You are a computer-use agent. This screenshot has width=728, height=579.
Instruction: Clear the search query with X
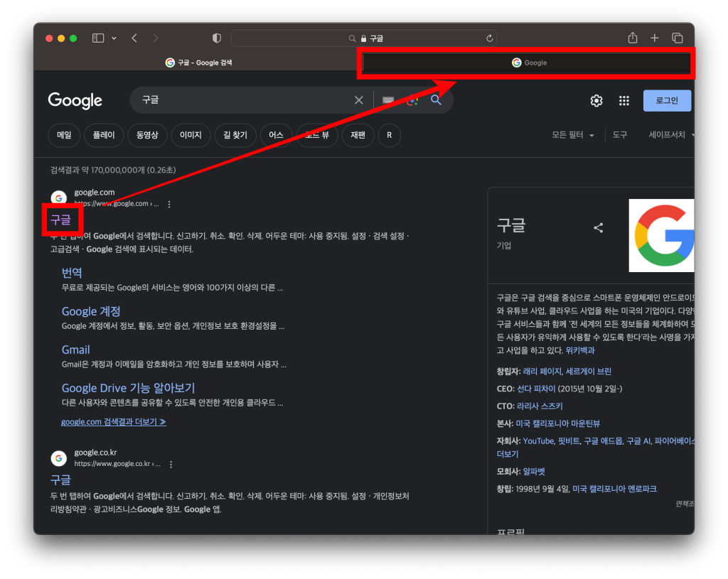(x=359, y=100)
